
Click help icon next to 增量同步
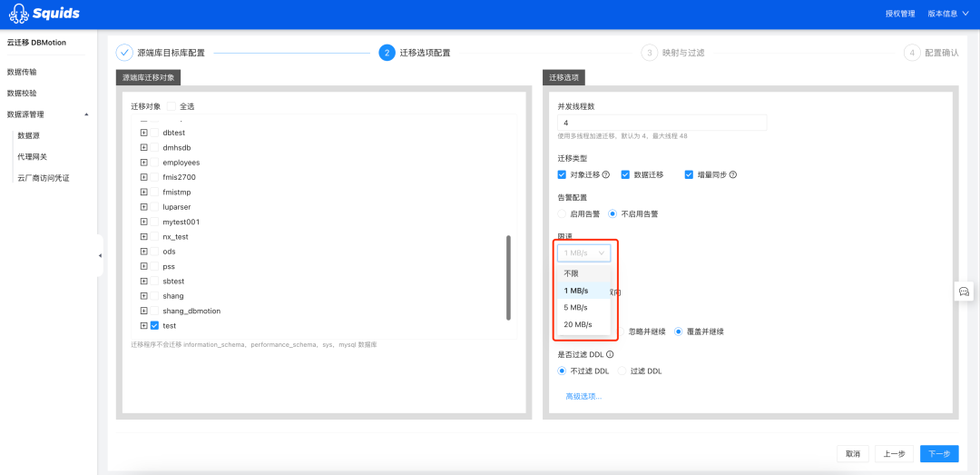(733, 174)
